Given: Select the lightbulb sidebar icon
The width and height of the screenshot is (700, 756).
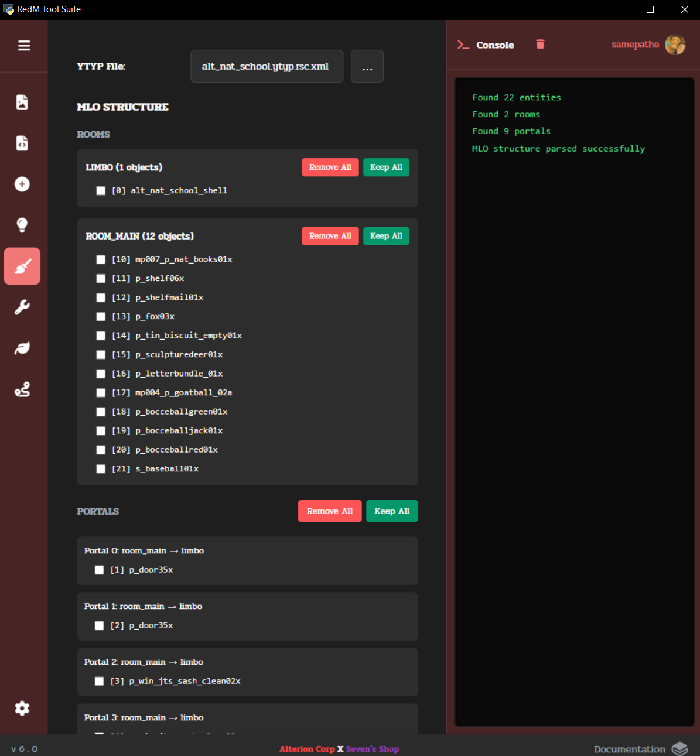Looking at the screenshot, I should 22,225.
